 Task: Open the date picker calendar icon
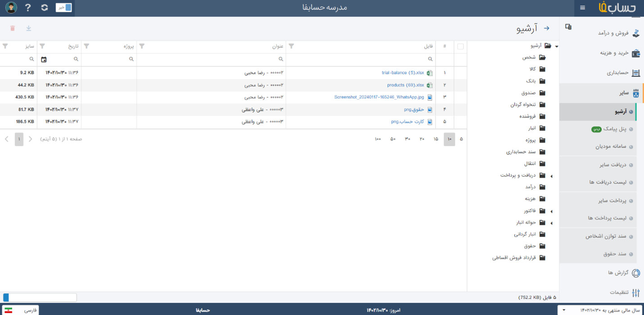click(x=44, y=59)
